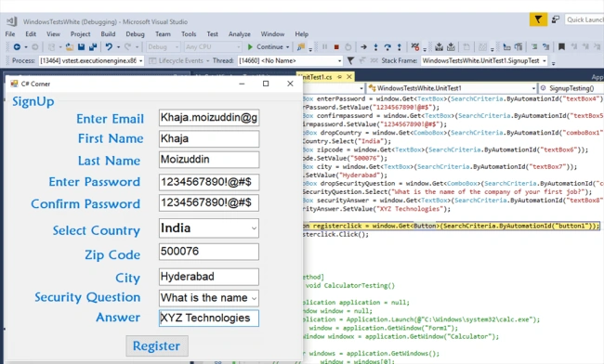This screenshot has width=604, height=364.
Task: Click the View menu
Action: click(x=53, y=33)
